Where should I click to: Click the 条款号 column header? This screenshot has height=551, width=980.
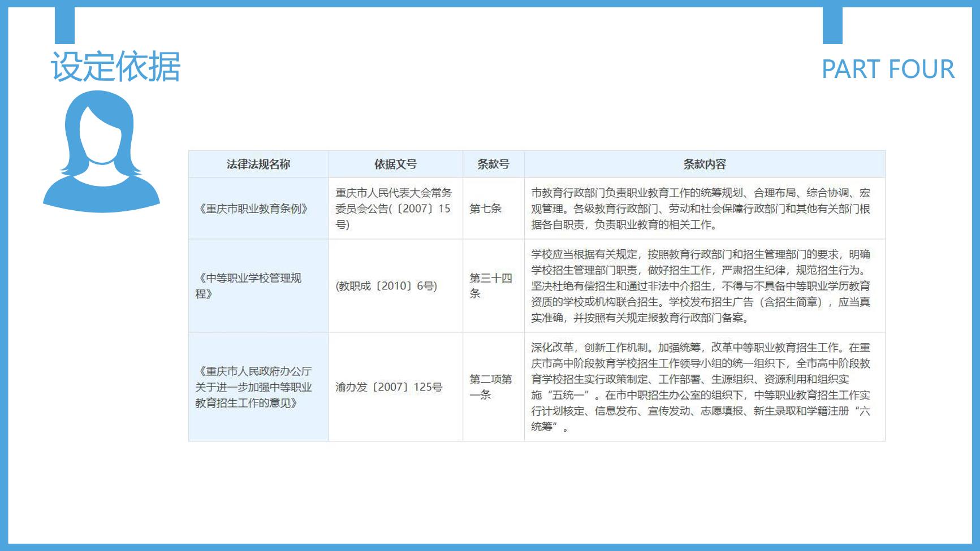click(x=494, y=164)
